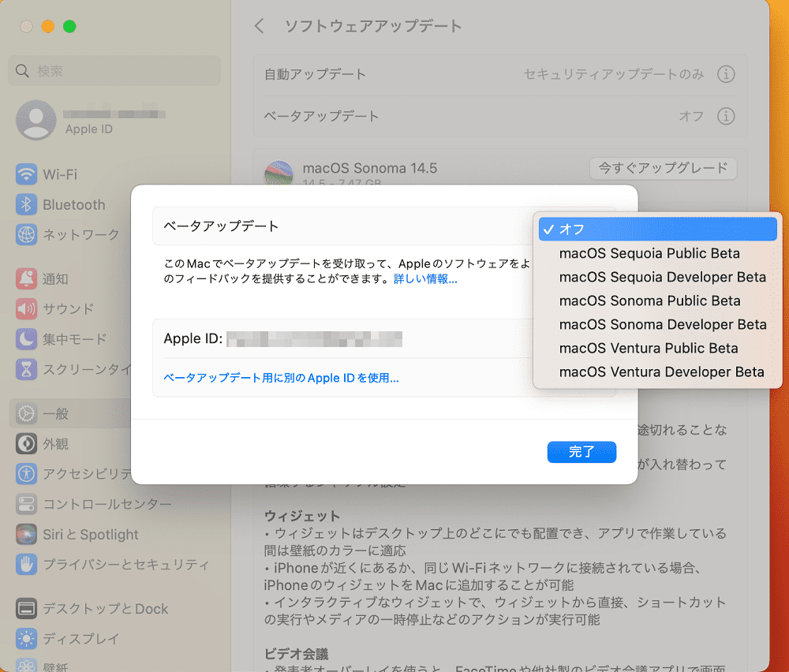The width and height of the screenshot is (789, 672).
Task: Open デスクトップと Dock icon
Action: pos(26,609)
